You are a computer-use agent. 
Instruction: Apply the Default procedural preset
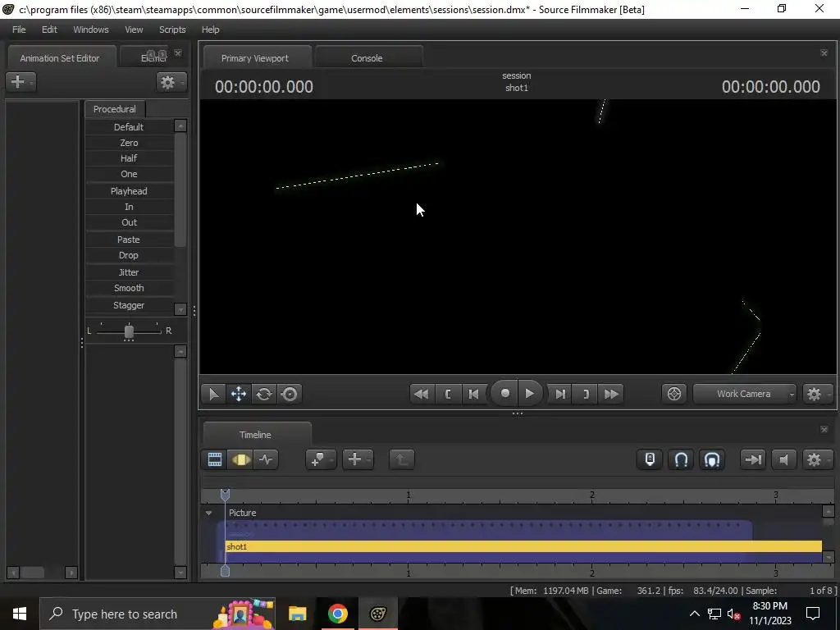(129, 127)
